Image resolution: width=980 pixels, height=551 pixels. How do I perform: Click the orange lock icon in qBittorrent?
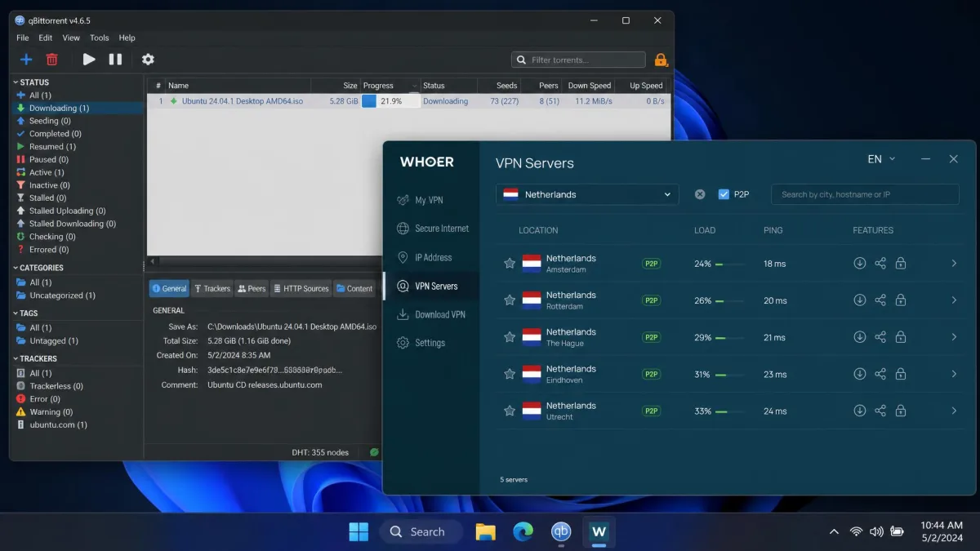tap(661, 60)
